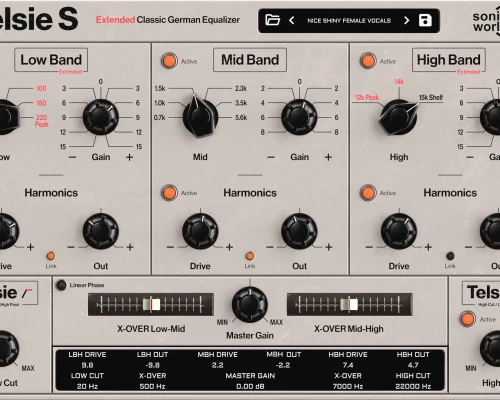Select 3.5k Mid frequency label
The image size is (500, 400).
(241, 103)
